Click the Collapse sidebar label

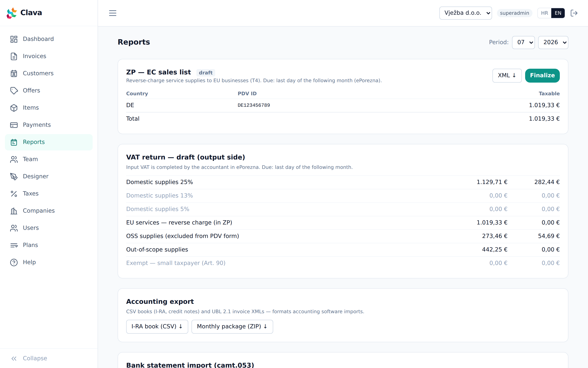tap(35, 359)
